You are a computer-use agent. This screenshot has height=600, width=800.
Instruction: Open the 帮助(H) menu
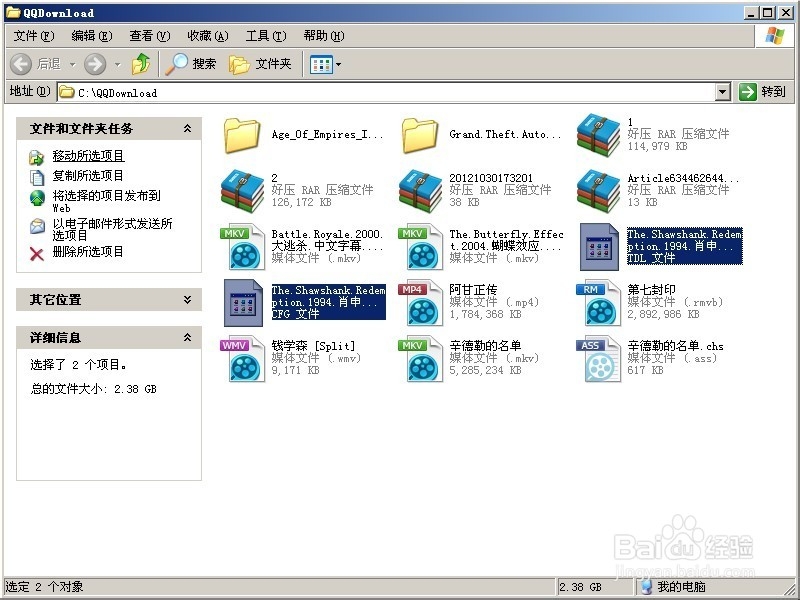pyautogui.click(x=323, y=36)
